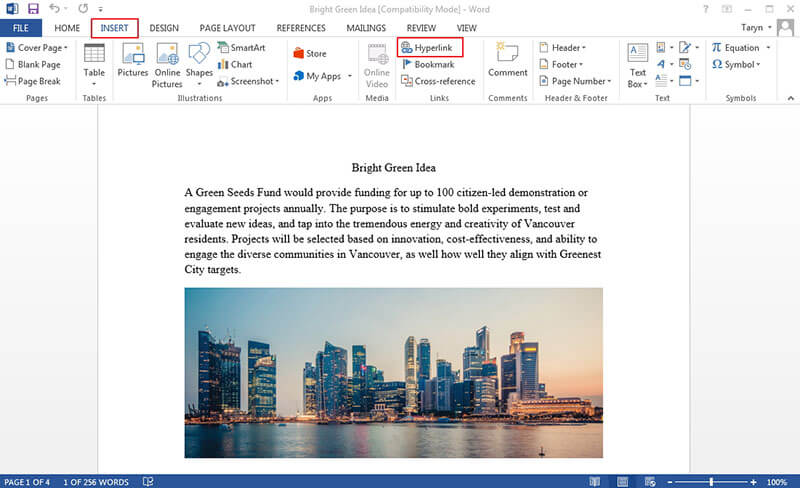Image resolution: width=800 pixels, height=488 pixels.
Task: Open the VIEW tab
Action: pyautogui.click(x=466, y=28)
